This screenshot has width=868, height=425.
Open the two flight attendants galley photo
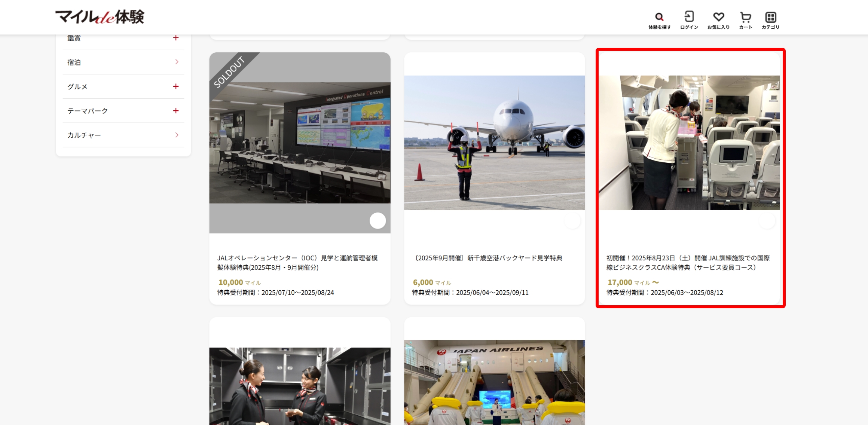pos(300,386)
